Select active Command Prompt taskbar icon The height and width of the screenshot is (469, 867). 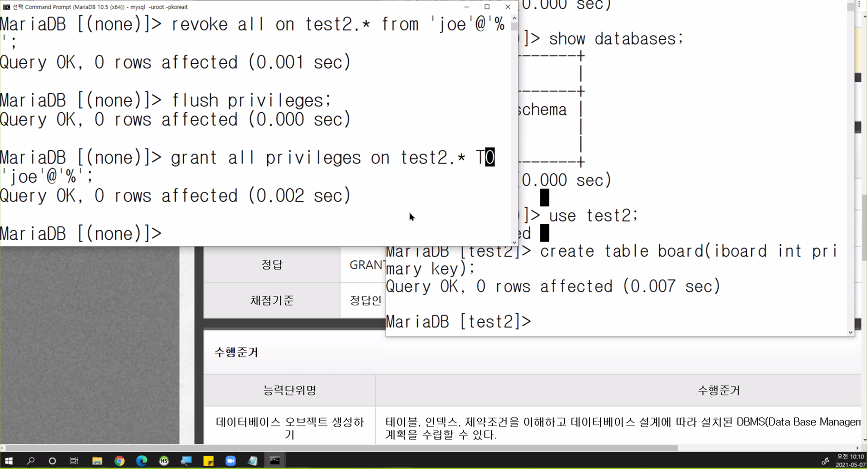(x=275, y=461)
